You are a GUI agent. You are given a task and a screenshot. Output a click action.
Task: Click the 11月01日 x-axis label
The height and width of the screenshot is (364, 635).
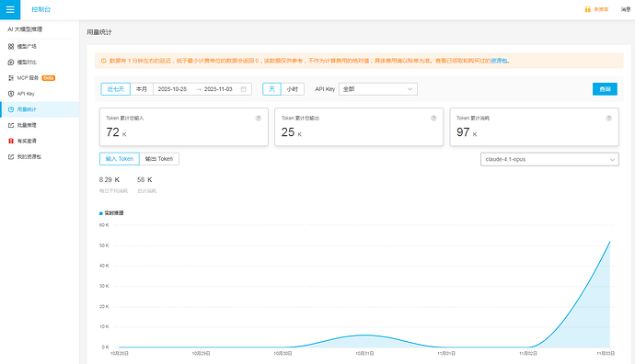[446, 354]
